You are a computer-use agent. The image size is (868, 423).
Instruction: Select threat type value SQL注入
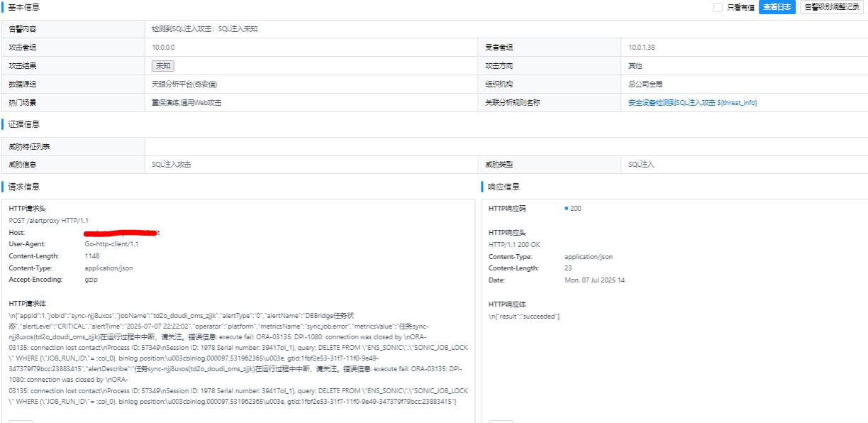point(641,165)
